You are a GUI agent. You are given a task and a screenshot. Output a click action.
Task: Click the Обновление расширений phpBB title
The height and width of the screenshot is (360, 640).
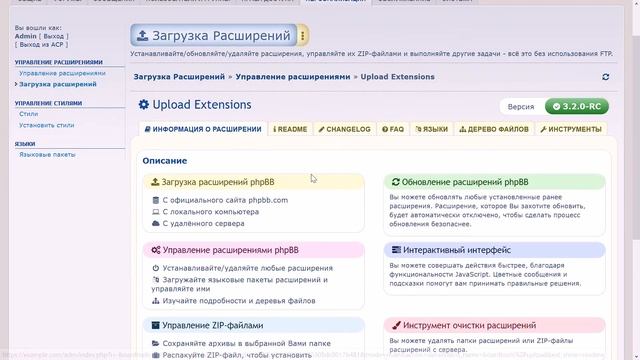point(465,182)
